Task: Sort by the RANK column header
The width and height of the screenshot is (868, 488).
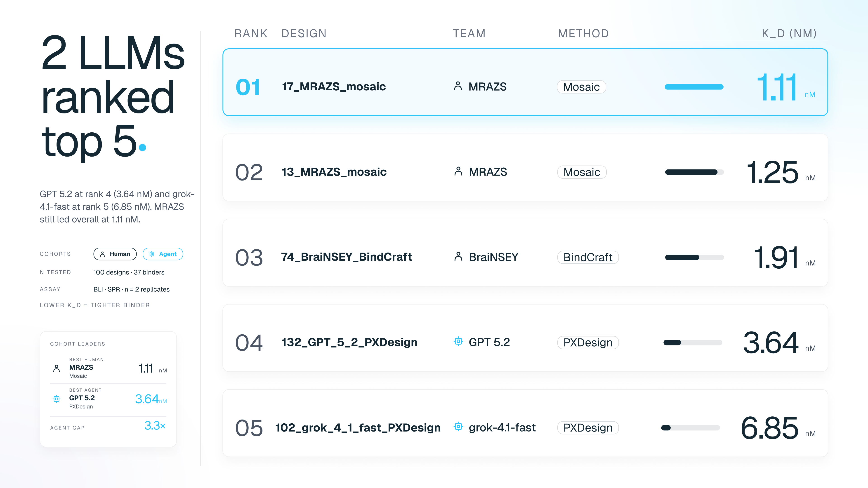Action: [251, 33]
